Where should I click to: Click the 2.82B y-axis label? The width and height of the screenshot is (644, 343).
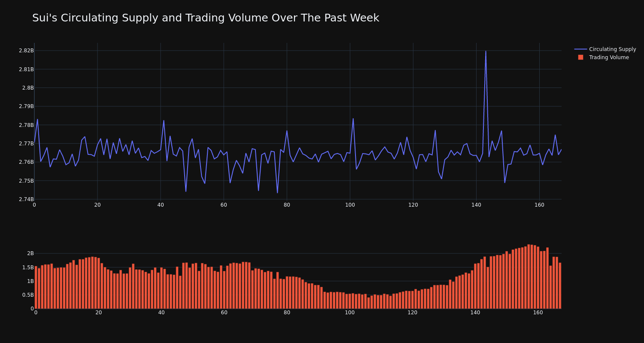pyautogui.click(x=26, y=51)
